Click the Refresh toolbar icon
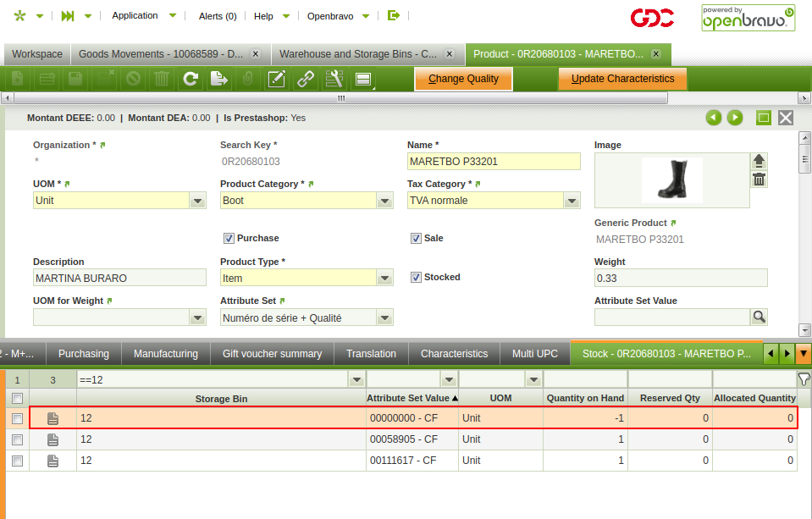Screen dimensions: 812x519 coord(191,79)
